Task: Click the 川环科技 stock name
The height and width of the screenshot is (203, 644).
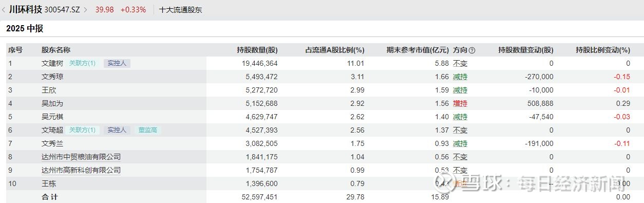Action: click(x=26, y=9)
